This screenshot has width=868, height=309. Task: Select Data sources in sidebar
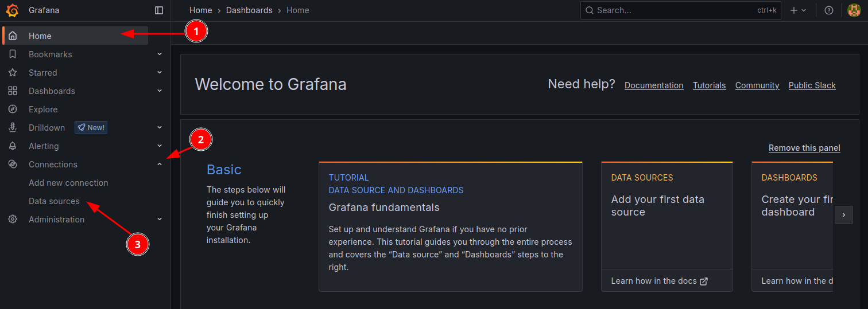click(54, 201)
